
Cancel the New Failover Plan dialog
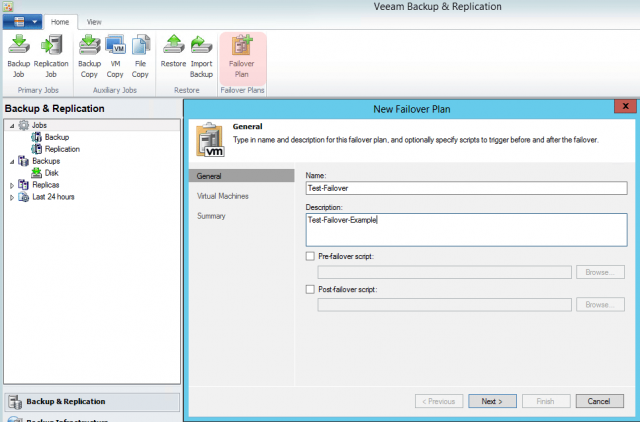click(599, 401)
